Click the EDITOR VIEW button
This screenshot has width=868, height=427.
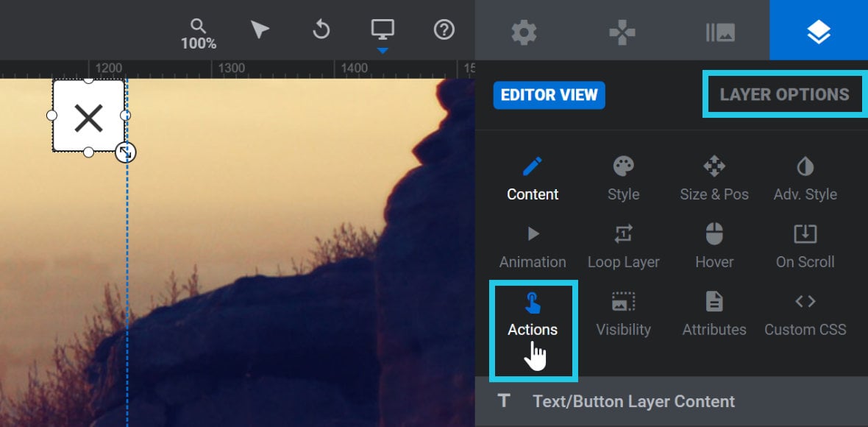pyautogui.click(x=549, y=95)
